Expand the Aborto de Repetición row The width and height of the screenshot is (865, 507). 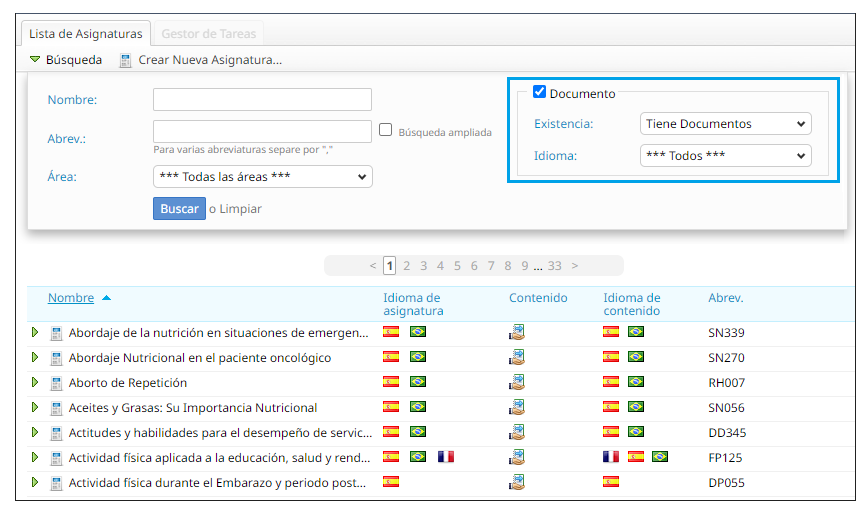[x=35, y=382]
